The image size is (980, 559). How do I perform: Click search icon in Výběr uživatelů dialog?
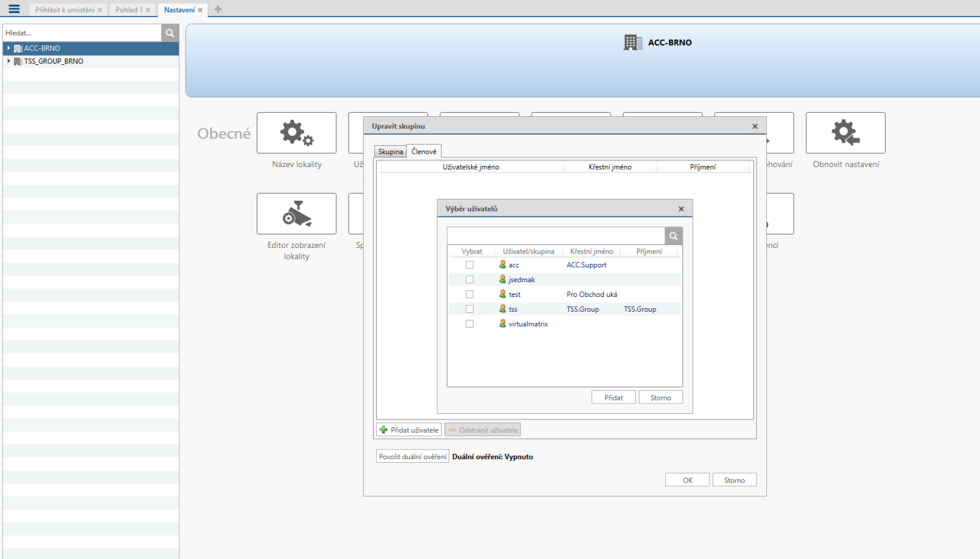coord(673,236)
